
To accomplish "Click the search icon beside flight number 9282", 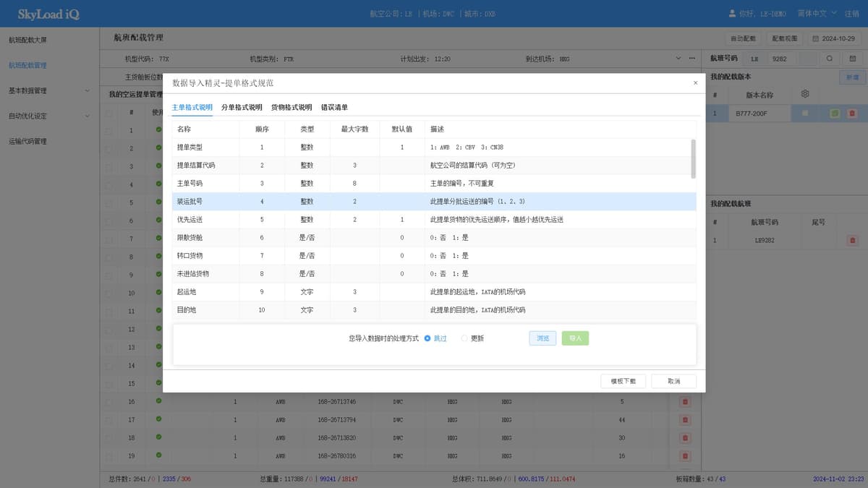I will pos(830,58).
